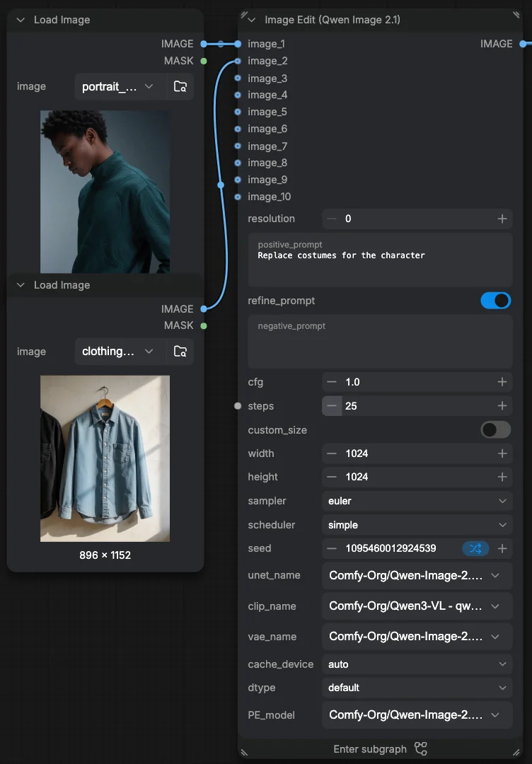Click the Image Edit node bottom-right resize corner
Viewport: 532px width, 764px height.
[x=517, y=753]
